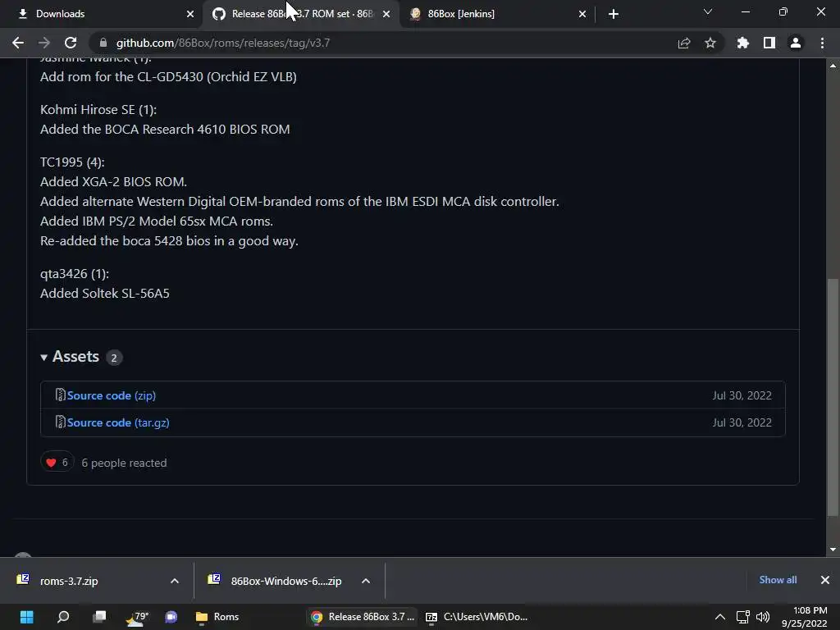Go forward with the browser arrow
Screen dimensions: 840x630
(44, 43)
